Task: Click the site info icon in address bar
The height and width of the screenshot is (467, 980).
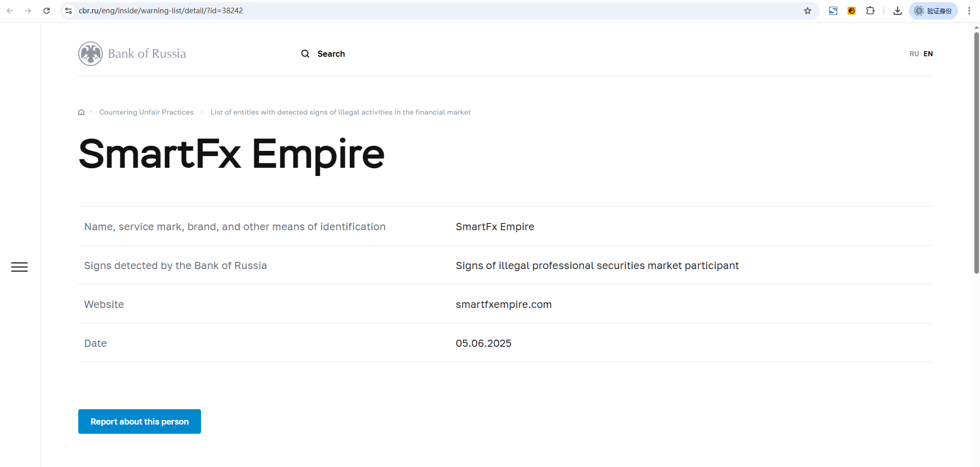Action: pyautogui.click(x=69, y=11)
